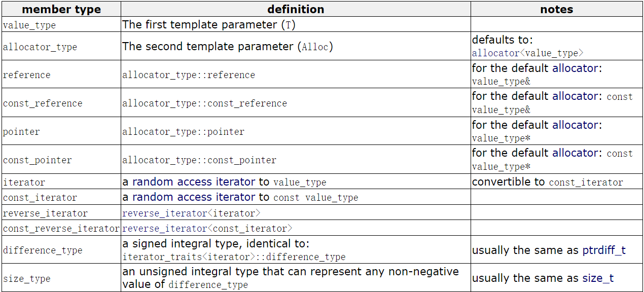Open random access iterator link in const_iterator row
Image resolution: width=644 pixels, height=292 pixels.
[194, 197]
